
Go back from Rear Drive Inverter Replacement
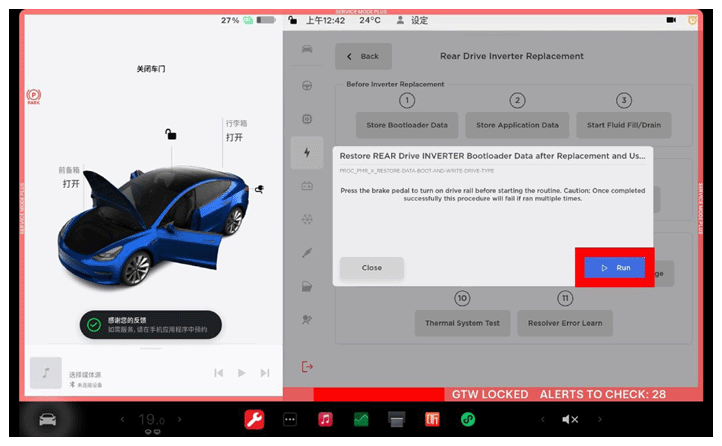(363, 56)
